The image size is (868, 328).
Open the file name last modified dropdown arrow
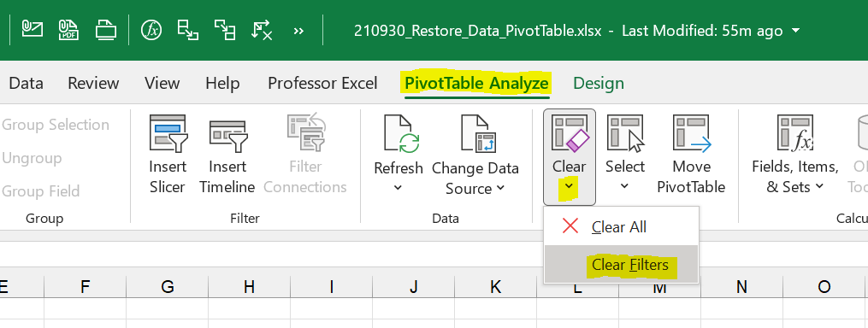tap(796, 31)
